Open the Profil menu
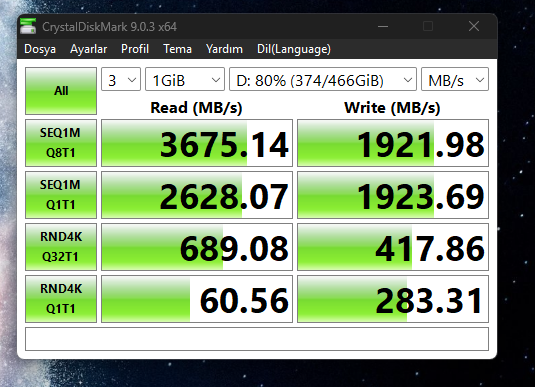The image size is (535, 387). pyautogui.click(x=135, y=49)
